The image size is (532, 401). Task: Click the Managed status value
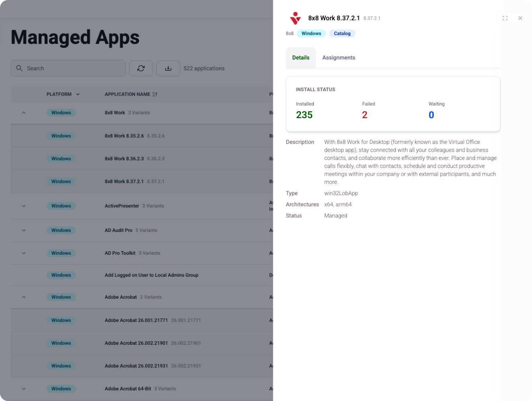click(336, 216)
